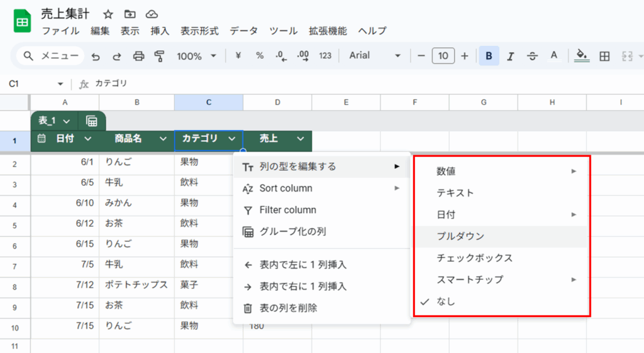Screen dimensions: 644x353
Task: Select column C header
Action: click(x=209, y=102)
